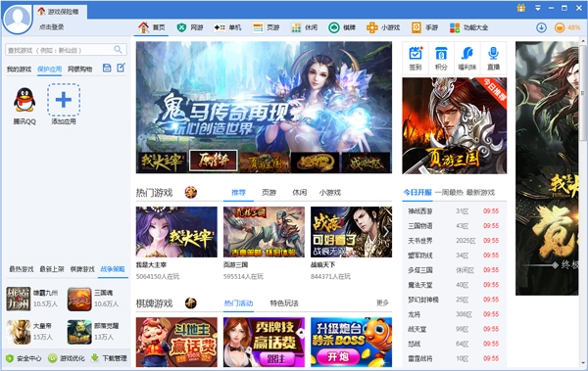Image resolution: width=588 pixels, height=371 pixels.
Task: Open 今日推荐 页游三国 promo image
Action: [x=455, y=125]
